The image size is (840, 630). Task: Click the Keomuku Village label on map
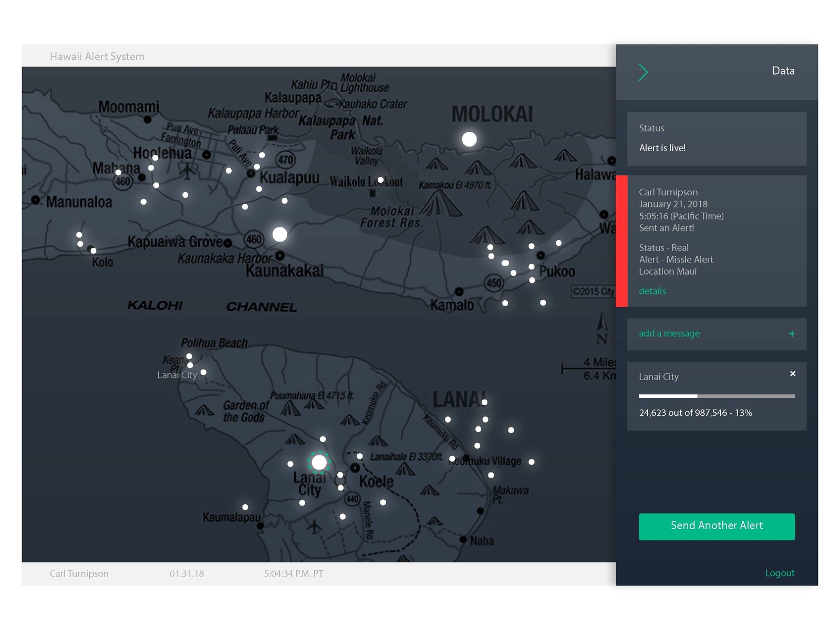(x=485, y=461)
